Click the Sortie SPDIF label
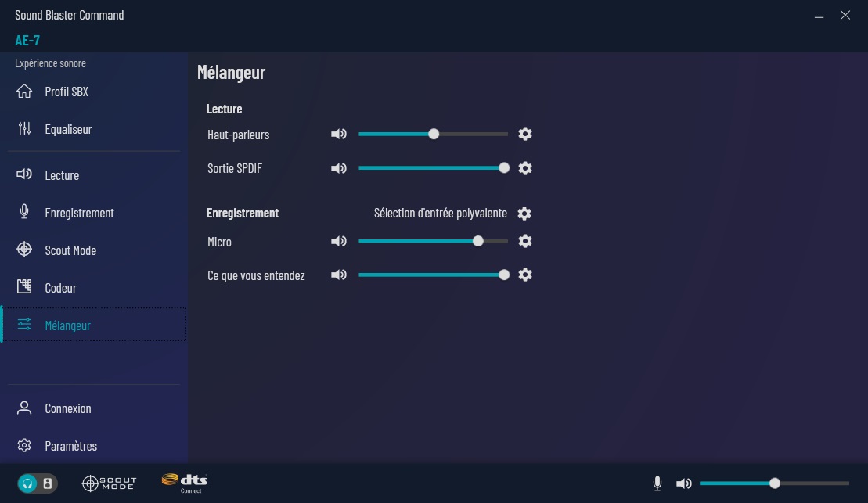868x503 pixels. coord(234,168)
